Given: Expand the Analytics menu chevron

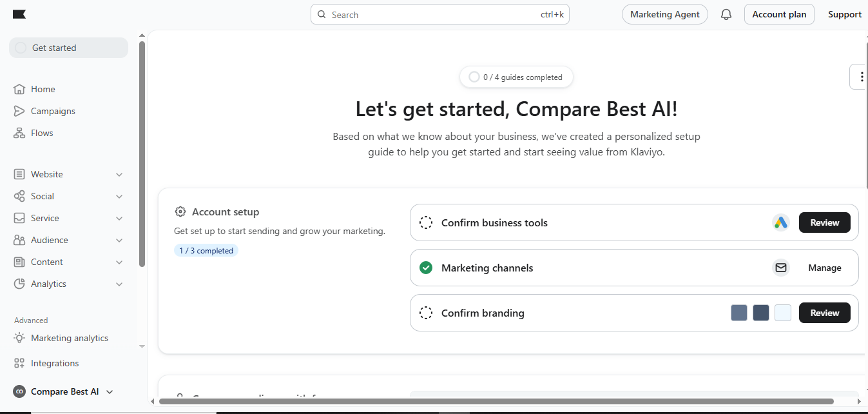Looking at the screenshot, I should 119,284.
